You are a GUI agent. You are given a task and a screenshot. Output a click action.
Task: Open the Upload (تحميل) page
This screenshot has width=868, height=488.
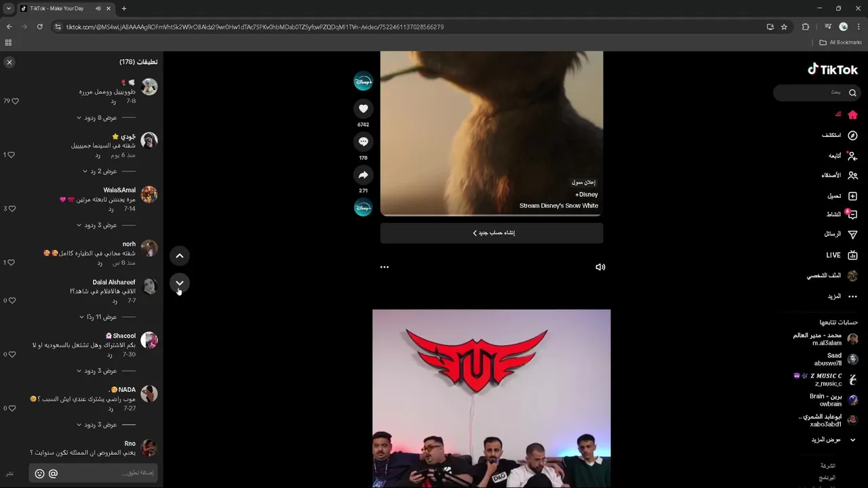pyautogui.click(x=842, y=196)
